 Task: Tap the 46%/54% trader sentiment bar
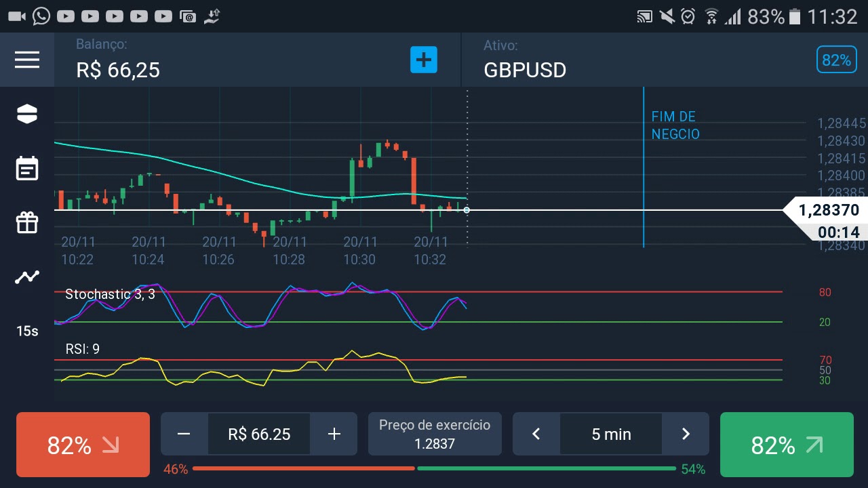coord(434,468)
